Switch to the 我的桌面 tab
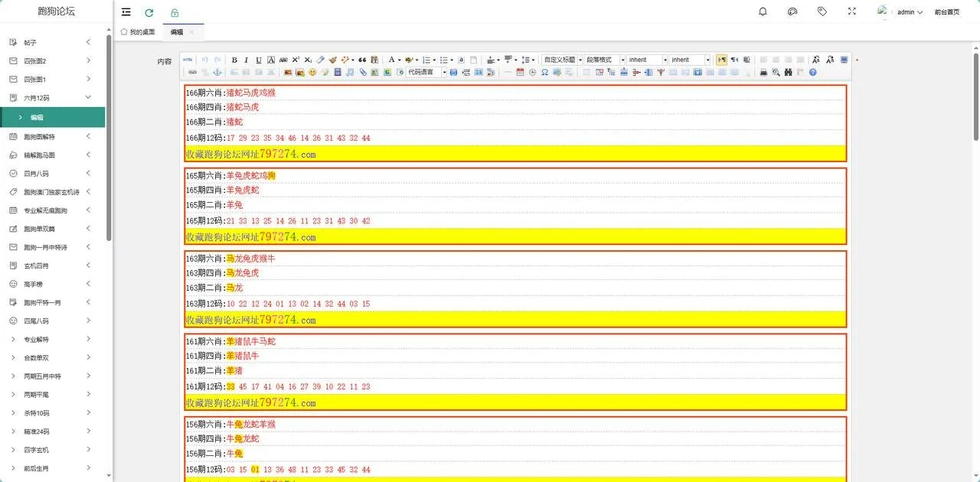 point(138,32)
